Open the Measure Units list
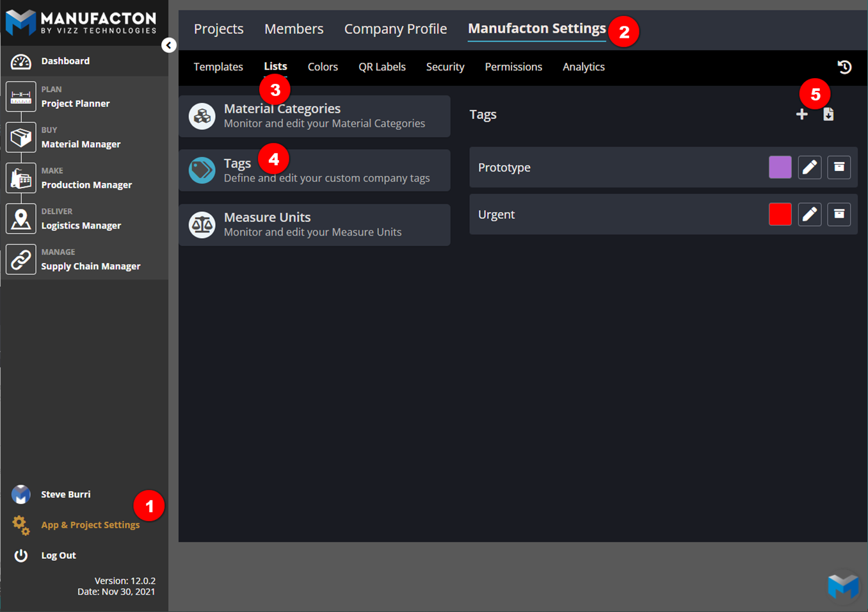This screenshot has height=612, width=868. pyautogui.click(x=314, y=225)
